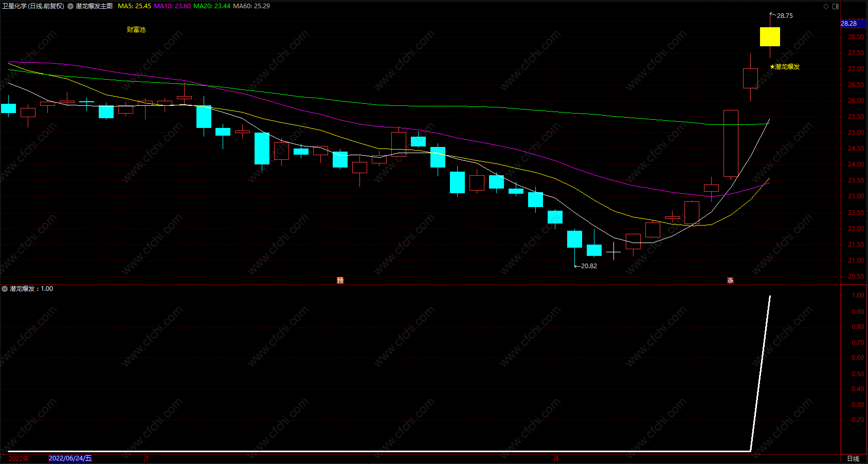Click the 25.00 price axis value

click(x=856, y=133)
